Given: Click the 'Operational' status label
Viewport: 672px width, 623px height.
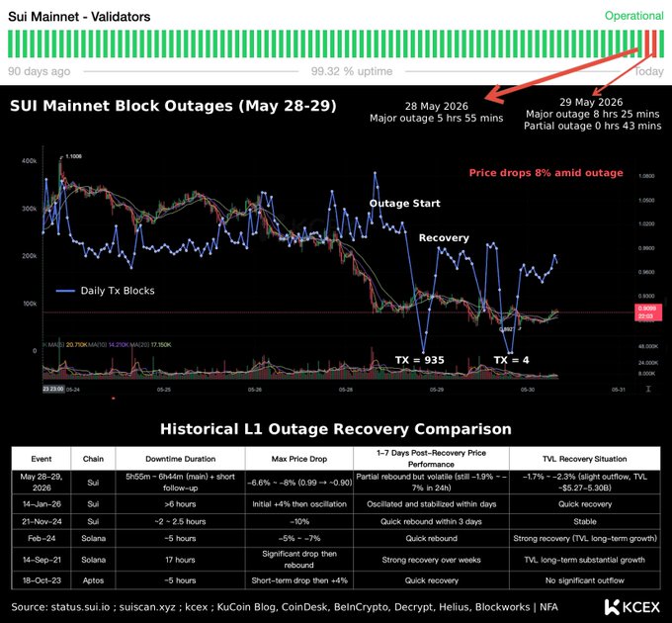Looking at the screenshot, I should 633,16.
